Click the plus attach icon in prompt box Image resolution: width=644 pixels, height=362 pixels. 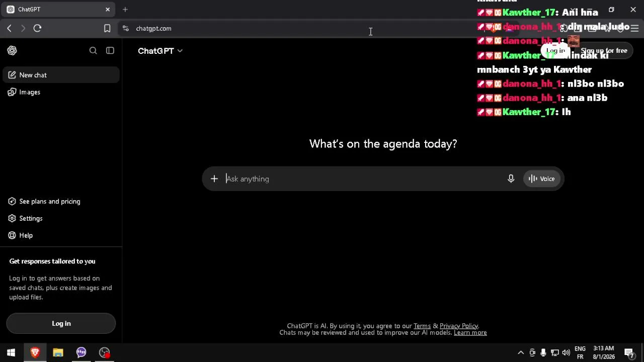(214, 178)
